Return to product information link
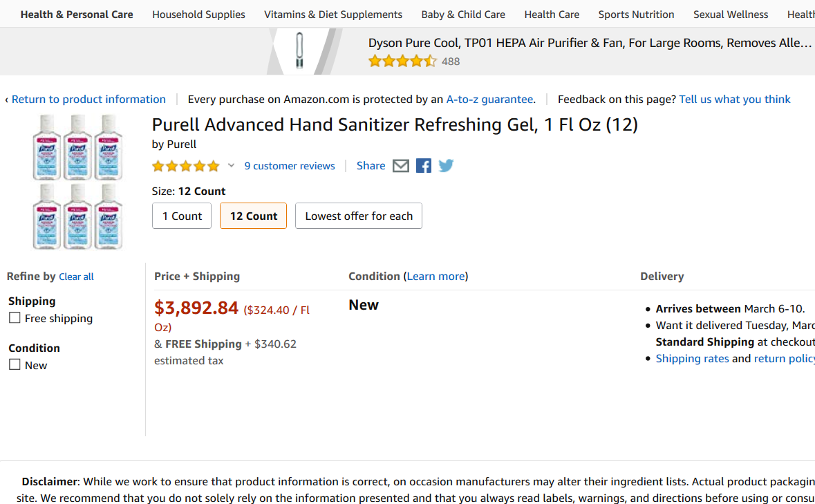Viewport: 815px width, 504px height. pyautogui.click(x=88, y=100)
